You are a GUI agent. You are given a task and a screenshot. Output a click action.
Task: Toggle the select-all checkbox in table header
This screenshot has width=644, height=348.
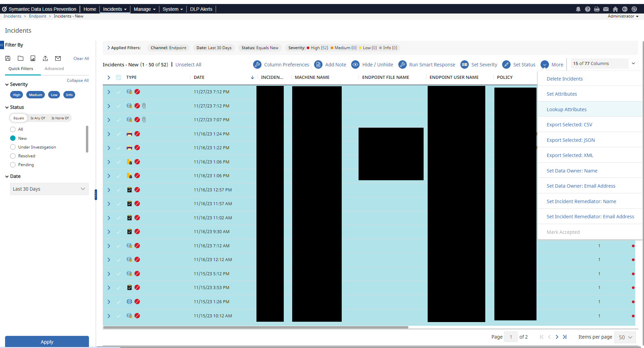coord(119,77)
